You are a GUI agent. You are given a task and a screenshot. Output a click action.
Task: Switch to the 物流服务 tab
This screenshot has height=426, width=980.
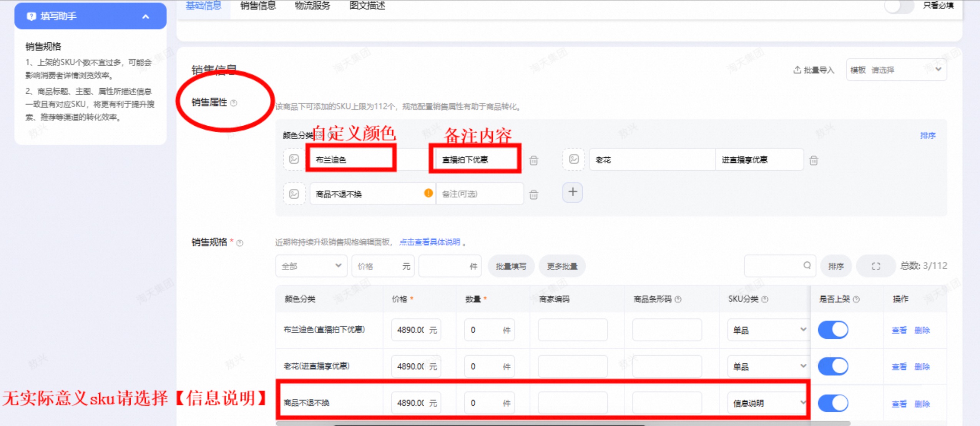click(x=312, y=5)
